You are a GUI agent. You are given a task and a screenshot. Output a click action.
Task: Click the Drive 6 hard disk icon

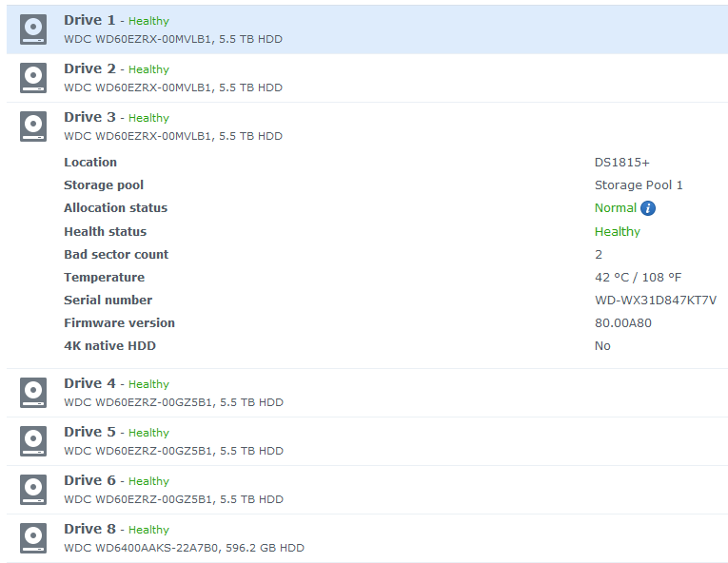[33, 490]
